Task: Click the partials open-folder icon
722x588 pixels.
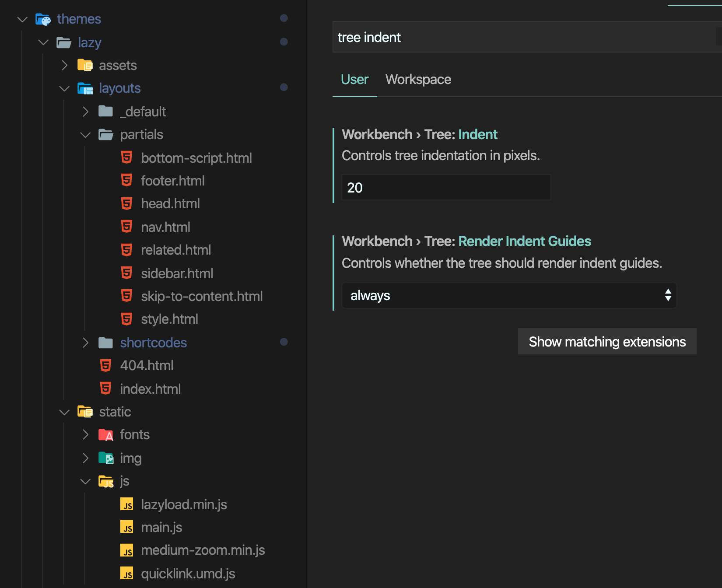Action: tap(106, 134)
